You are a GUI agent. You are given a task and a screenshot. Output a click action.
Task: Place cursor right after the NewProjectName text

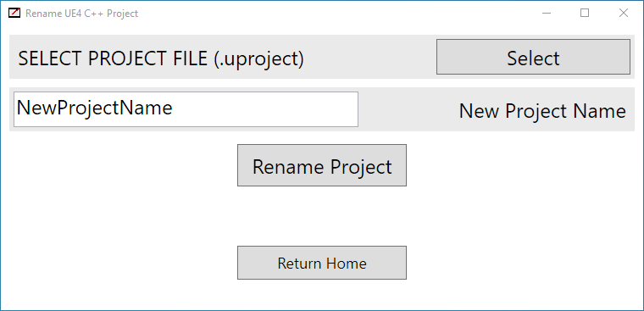click(x=174, y=108)
